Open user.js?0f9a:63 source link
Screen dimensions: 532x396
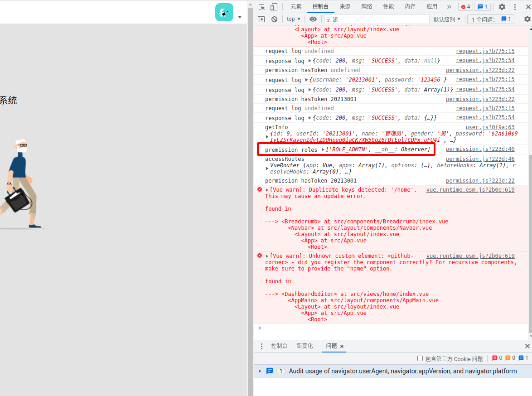pos(490,127)
